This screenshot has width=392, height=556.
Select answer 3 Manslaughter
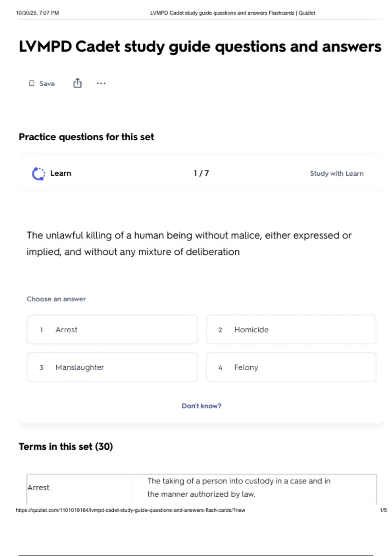pyautogui.click(x=112, y=367)
